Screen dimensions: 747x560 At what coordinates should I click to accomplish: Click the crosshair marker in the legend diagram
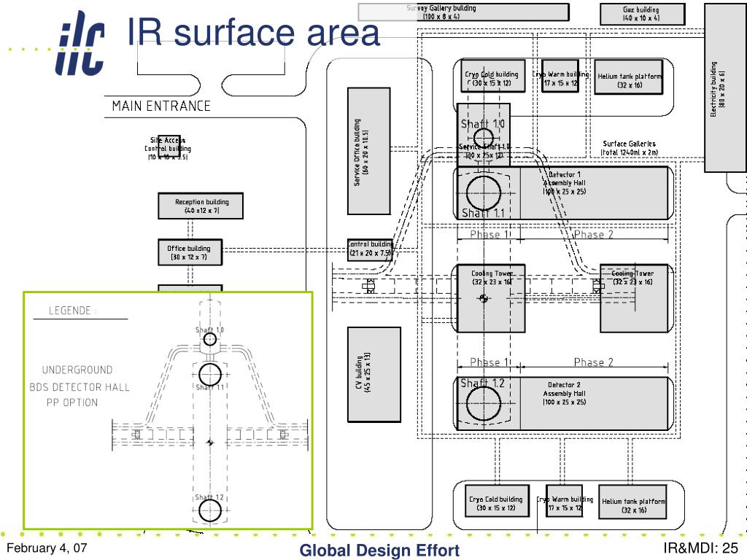pyautogui.click(x=210, y=443)
